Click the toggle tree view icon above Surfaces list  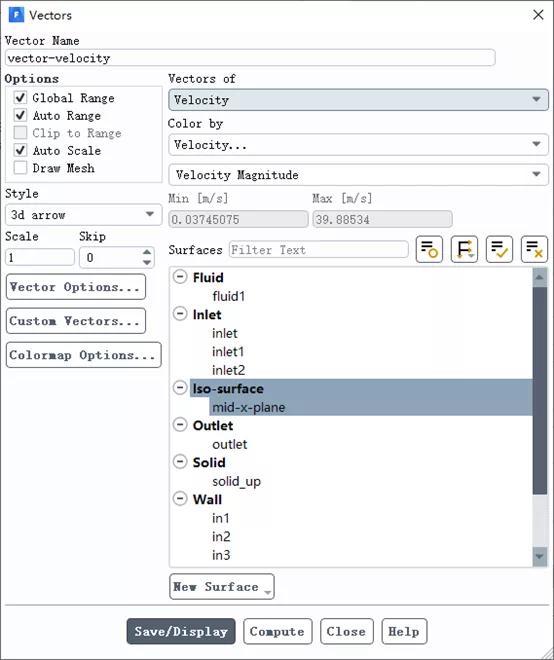pos(429,249)
